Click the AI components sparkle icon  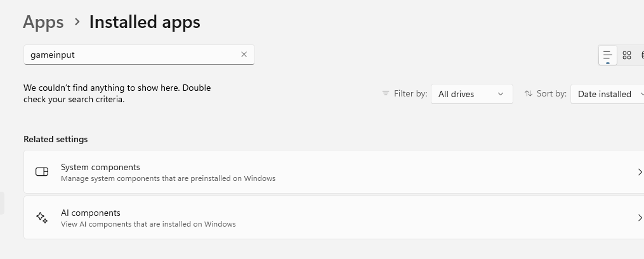(x=42, y=218)
